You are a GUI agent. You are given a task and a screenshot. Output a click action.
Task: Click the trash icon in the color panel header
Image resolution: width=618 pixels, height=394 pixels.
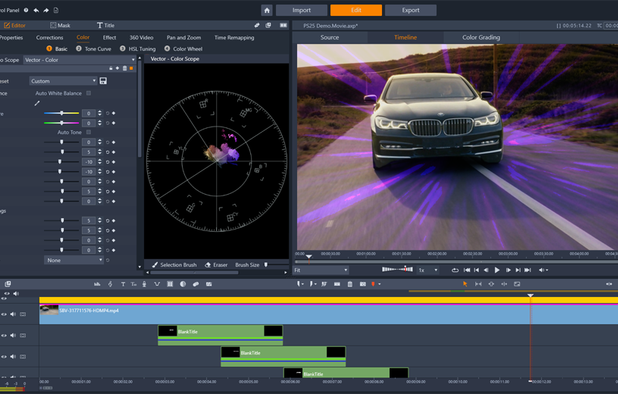pos(125,68)
